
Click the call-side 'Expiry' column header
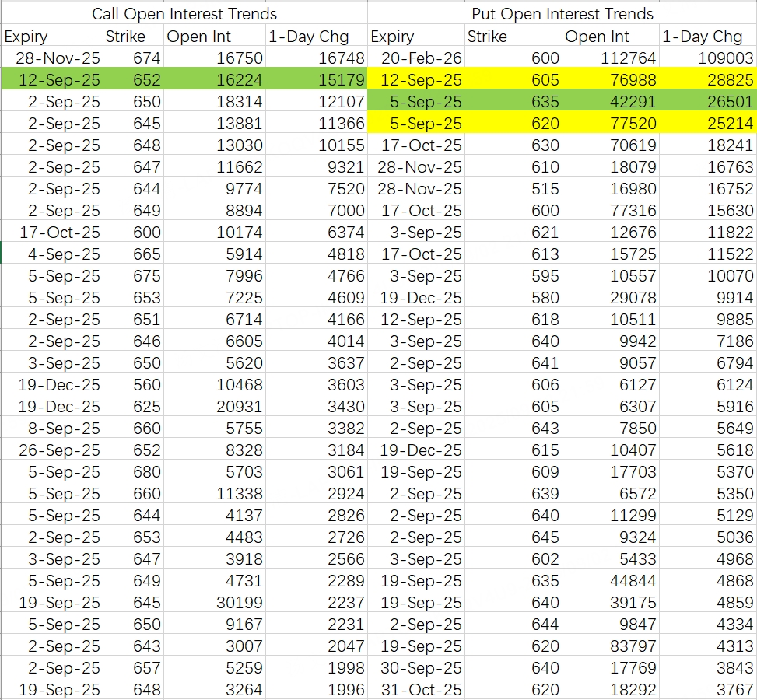tap(52, 37)
